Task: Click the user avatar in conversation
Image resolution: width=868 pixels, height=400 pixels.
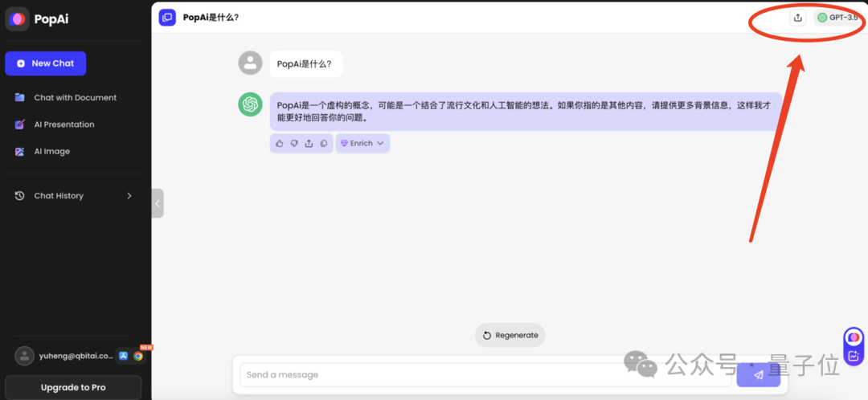Action: pyautogui.click(x=250, y=63)
